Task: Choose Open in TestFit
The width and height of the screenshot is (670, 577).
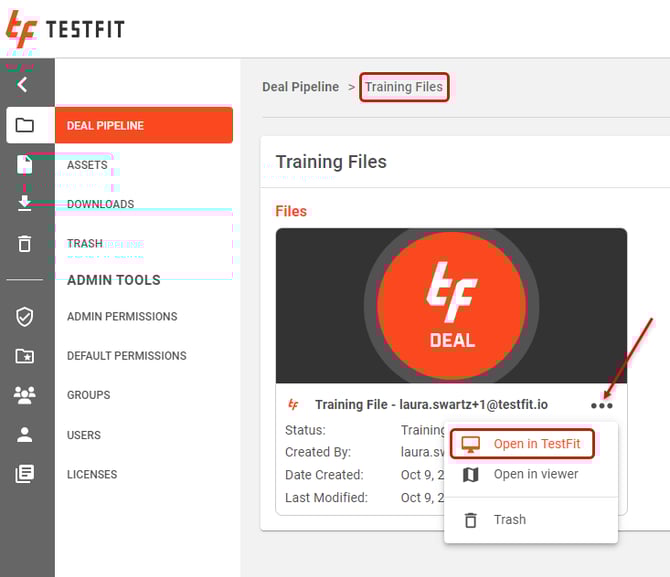Action: 536,444
